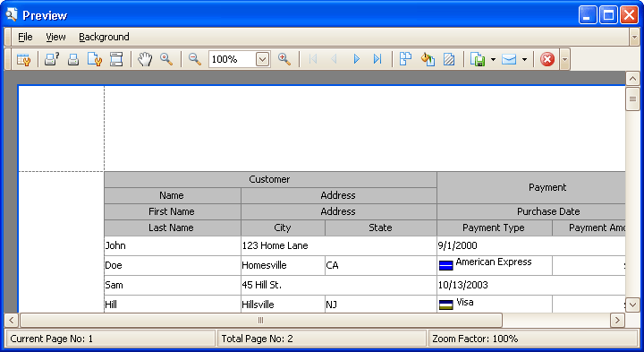This screenshot has width=644, height=352.
Task: Click the Payment Type header cell
Action: coord(494,228)
